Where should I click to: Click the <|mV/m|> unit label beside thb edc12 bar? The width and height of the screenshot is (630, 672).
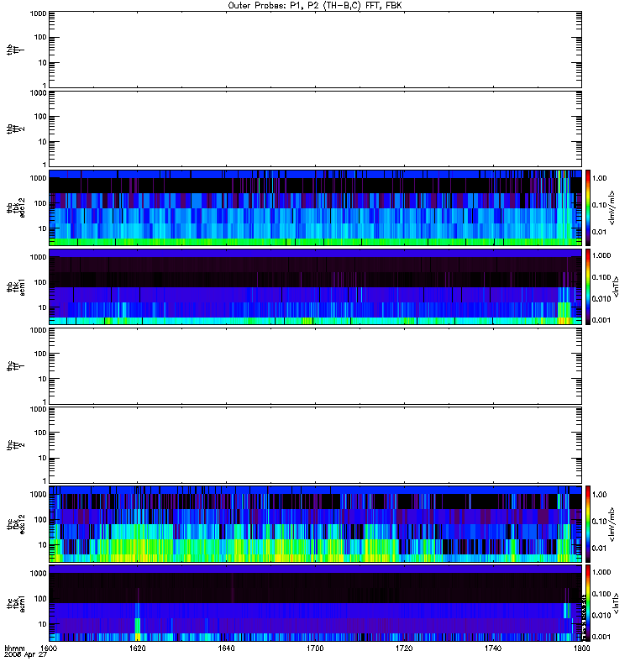point(612,207)
